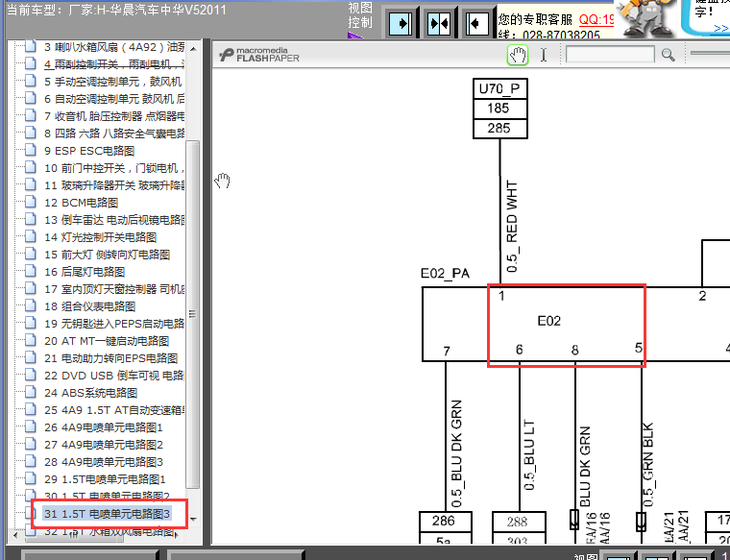Open '8 四路 六路 八路安全气囊' document
Image resolution: width=730 pixels, height=560 pixels.
tap(114, 134)
